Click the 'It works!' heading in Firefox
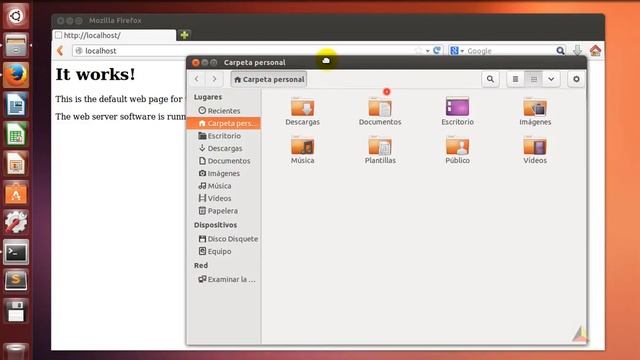The image size is (640, 360). tap(95, 74)
